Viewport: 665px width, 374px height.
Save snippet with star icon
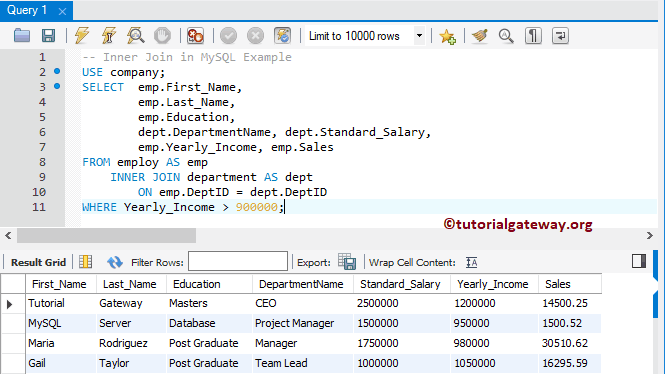pyautogui.click(x=447, y=36)
